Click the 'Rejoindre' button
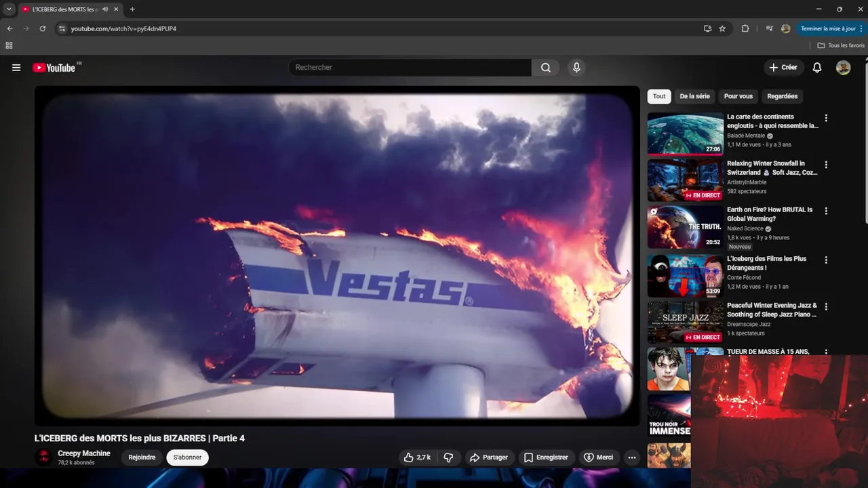 coord(142,457)
